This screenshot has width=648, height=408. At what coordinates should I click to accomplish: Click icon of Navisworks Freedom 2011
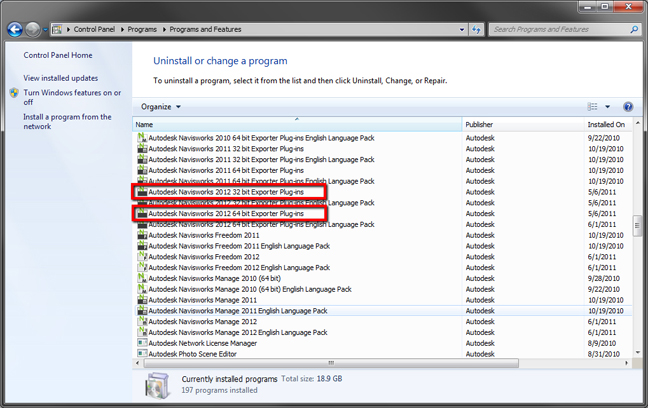[142, 235]
